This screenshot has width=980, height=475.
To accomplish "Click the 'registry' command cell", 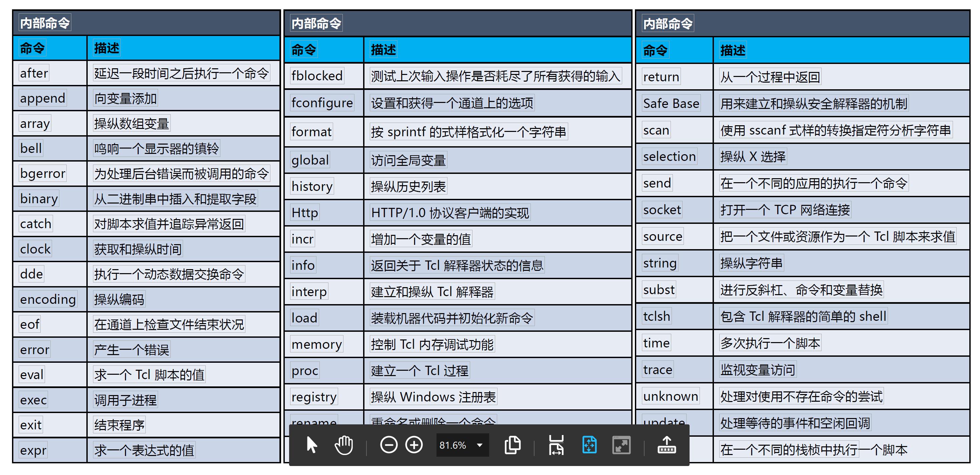I will coord(324,397).
